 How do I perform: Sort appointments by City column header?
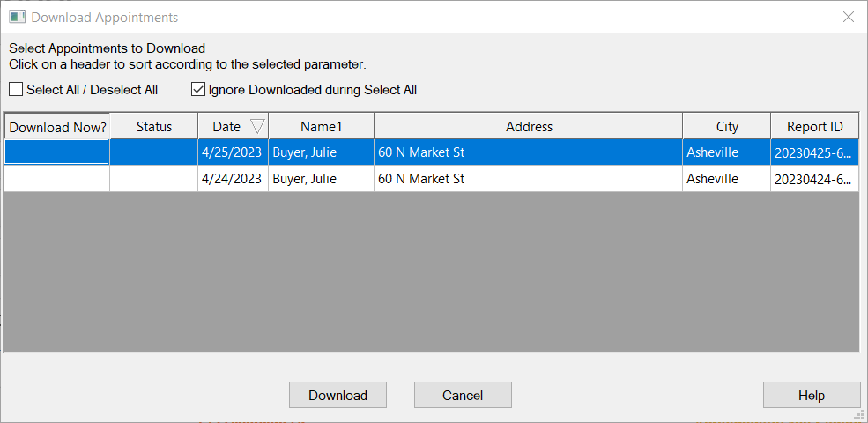tap(727, 127)
